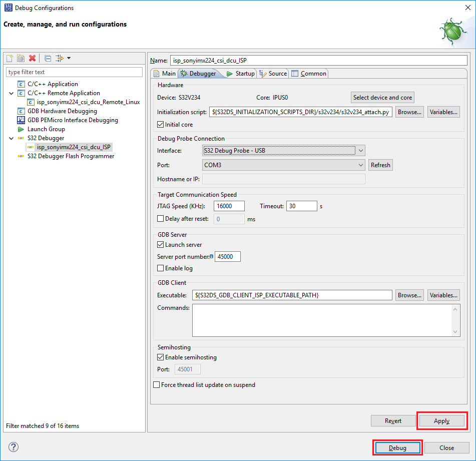Click the Apply button
The height and width of the screenshot is (461, 476).
point(441,421)
